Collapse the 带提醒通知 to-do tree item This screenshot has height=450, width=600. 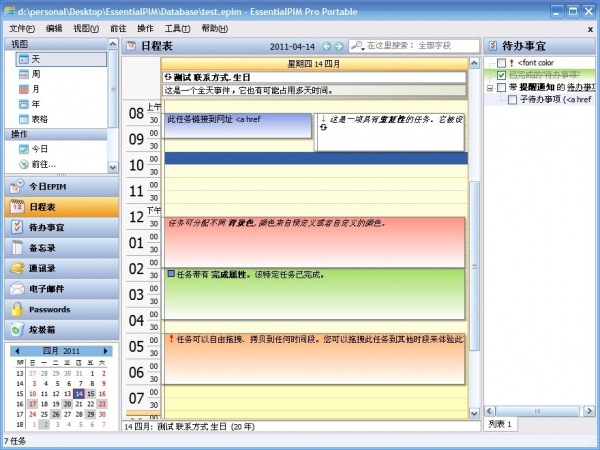click(489, 88)
